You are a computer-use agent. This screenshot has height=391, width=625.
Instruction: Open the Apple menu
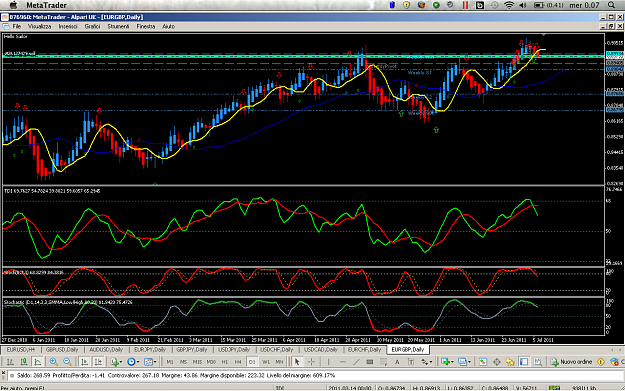coord(13,5)
